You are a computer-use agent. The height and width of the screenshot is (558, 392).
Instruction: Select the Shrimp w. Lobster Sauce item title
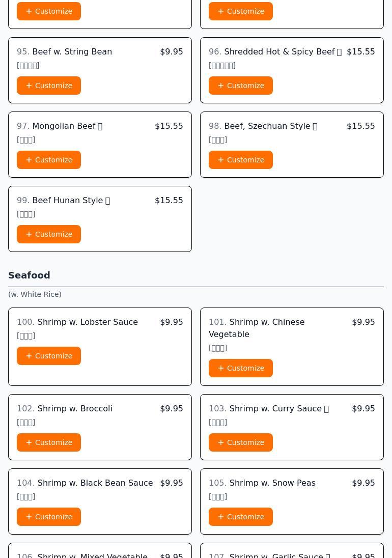pos(88,322)
